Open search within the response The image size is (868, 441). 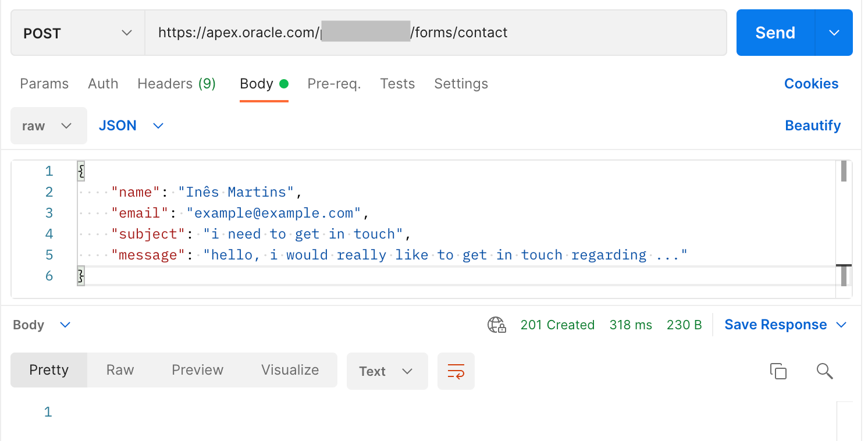[x=824, y=371]
